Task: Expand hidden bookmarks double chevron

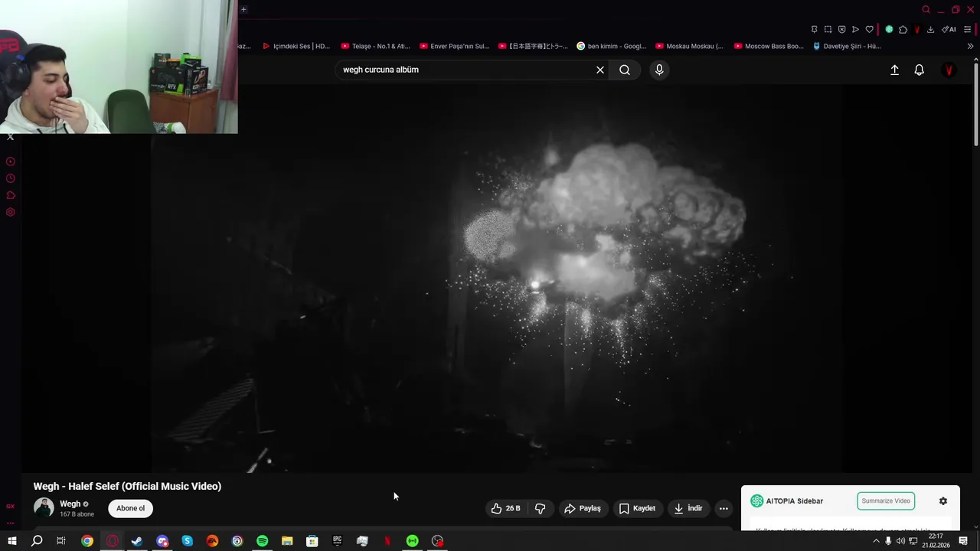Action: [970, 46]
